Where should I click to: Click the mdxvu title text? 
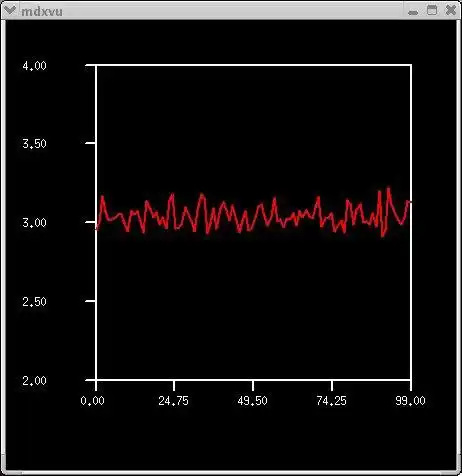[x=42, y=12]
